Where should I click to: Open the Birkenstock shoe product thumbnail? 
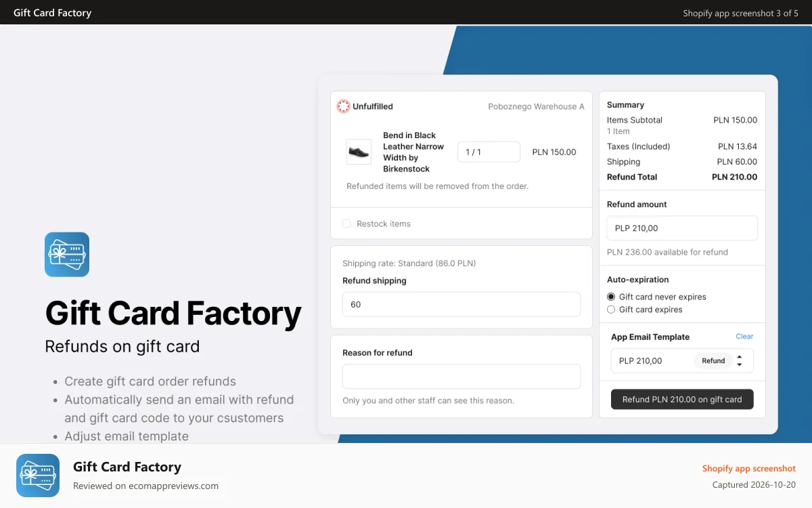[x=359, y=152]
